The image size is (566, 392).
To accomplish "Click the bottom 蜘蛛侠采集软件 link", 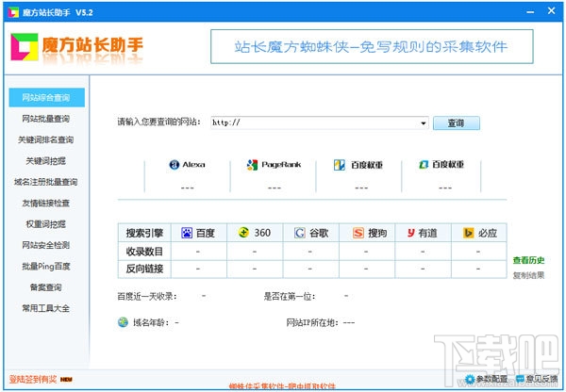I will pyautogui.click(x=282, y=387).
